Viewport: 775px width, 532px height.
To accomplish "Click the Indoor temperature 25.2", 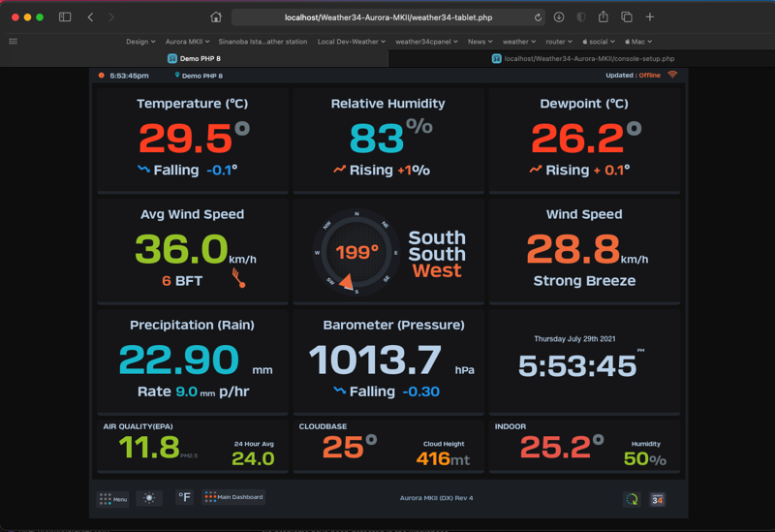I will (x=555, y=447).
